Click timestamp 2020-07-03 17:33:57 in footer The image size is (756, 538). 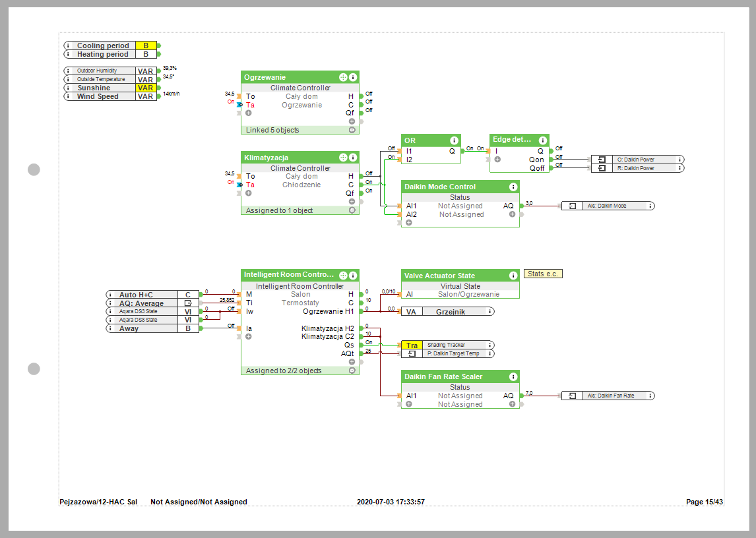(x=391, y=502)
